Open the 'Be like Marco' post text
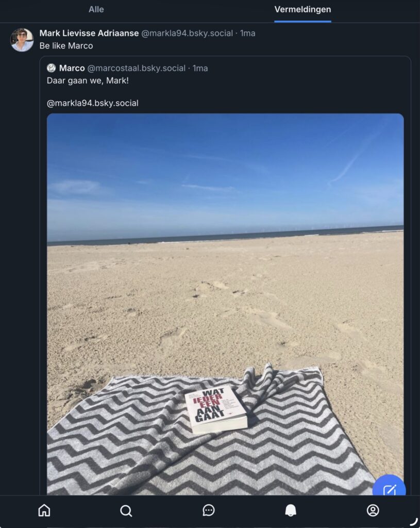This screenshot has height=528, width=420. (66, 45)
